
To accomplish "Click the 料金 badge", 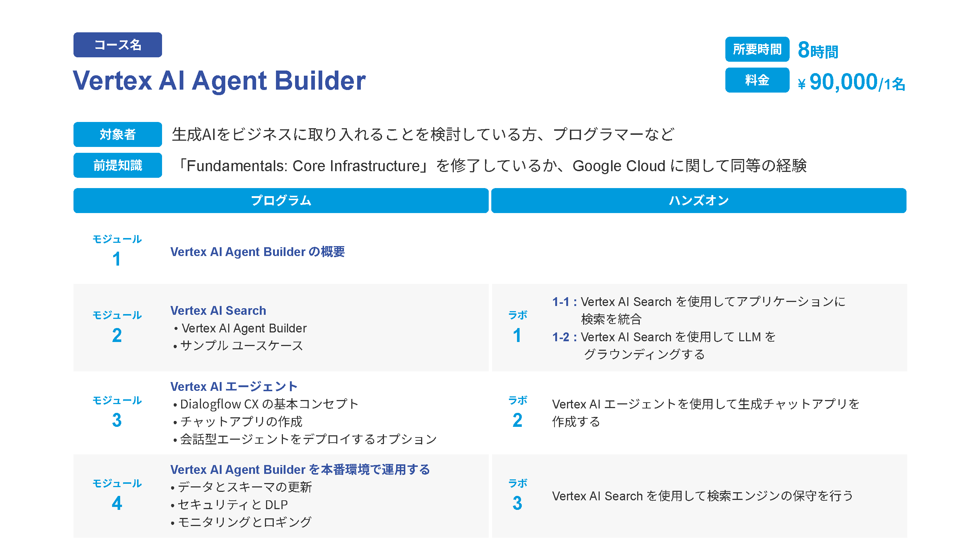I will (757, 80).
